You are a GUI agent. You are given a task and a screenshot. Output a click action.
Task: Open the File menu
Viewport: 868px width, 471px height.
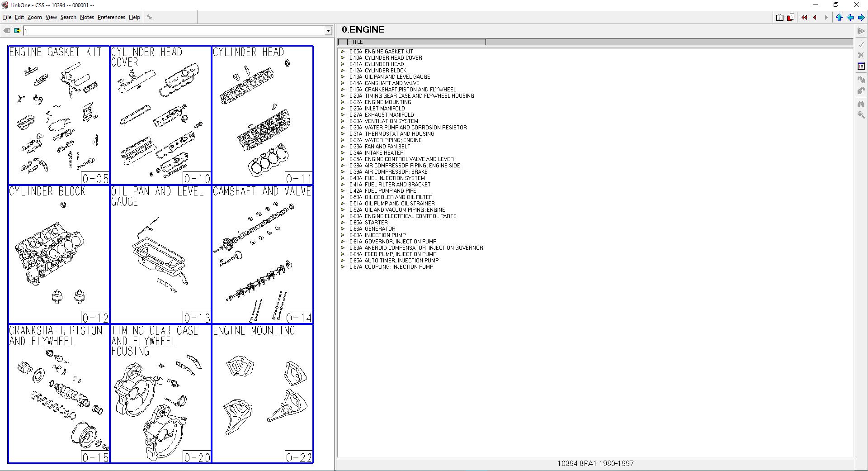[7, 17]
